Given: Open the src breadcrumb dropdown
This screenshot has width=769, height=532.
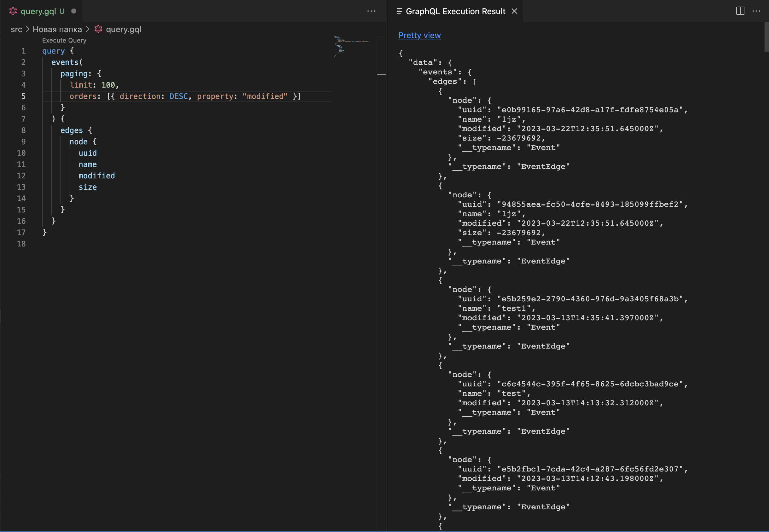Looking at the screenshot, I should 17,29.
